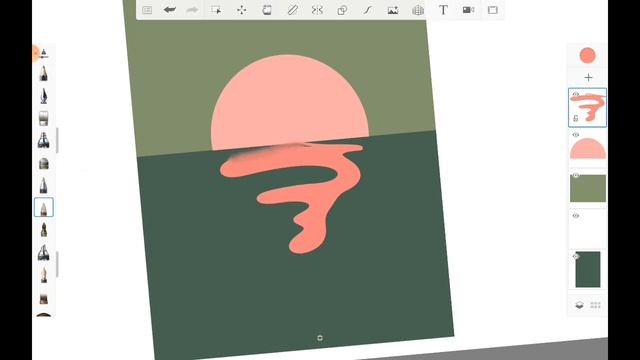This screenshot has height=360, width=640.
Task: Open the grid dots icon below the layers
Action: (x=596, y=305)
